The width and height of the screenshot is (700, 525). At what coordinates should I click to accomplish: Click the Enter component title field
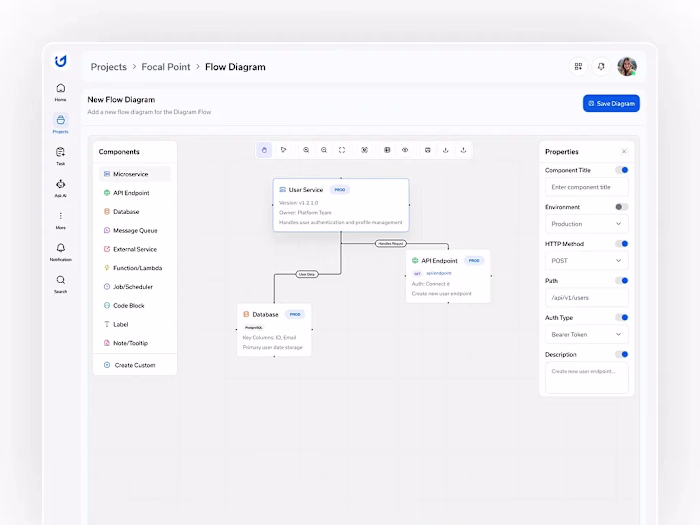point(587,187)
